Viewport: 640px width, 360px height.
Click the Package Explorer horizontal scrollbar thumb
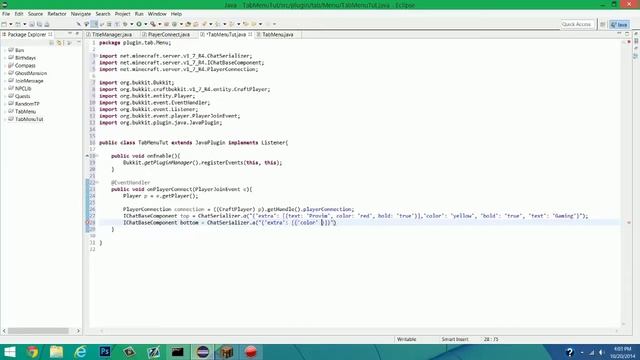(38, 331)
